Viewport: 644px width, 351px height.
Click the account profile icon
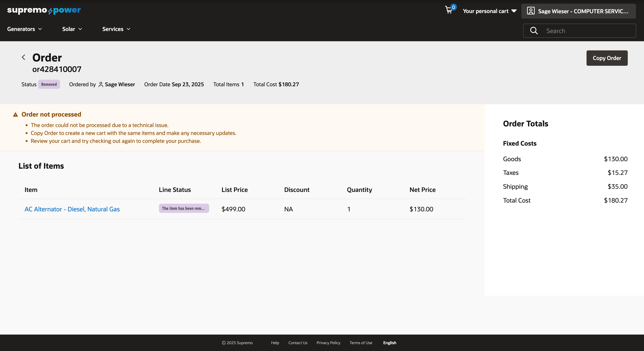coord(531,11)
